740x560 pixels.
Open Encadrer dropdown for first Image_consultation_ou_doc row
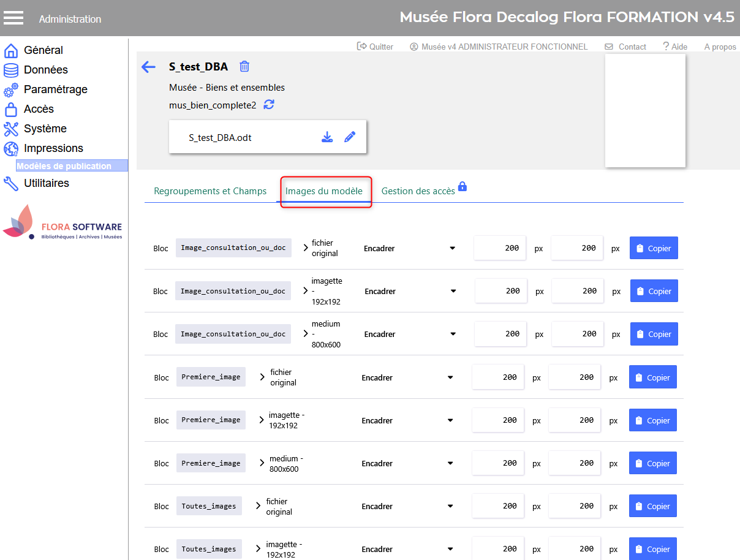click(409, 248)
